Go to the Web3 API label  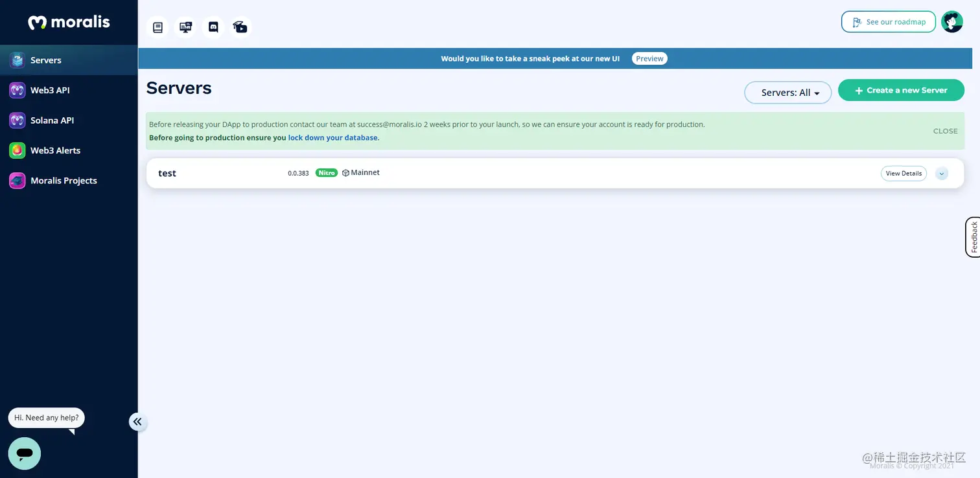coord(50,90)
